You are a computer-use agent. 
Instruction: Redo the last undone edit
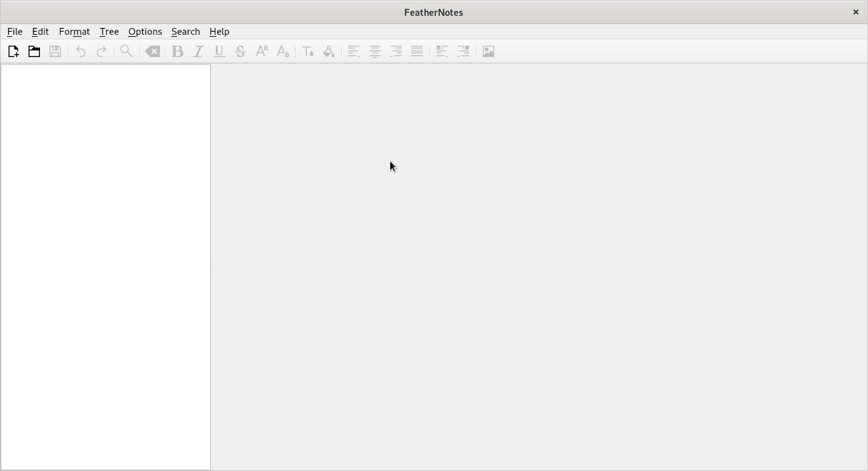(x=102, y=51)
